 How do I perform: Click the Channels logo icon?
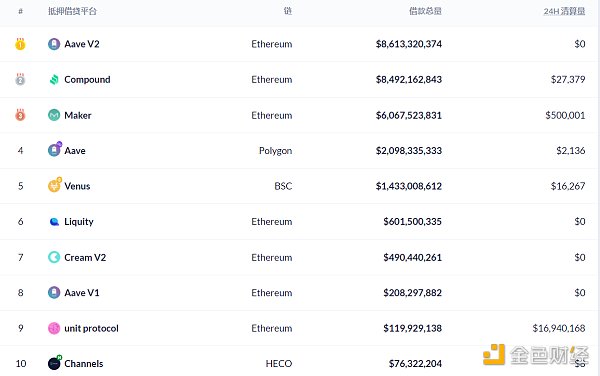click(55, 363)
